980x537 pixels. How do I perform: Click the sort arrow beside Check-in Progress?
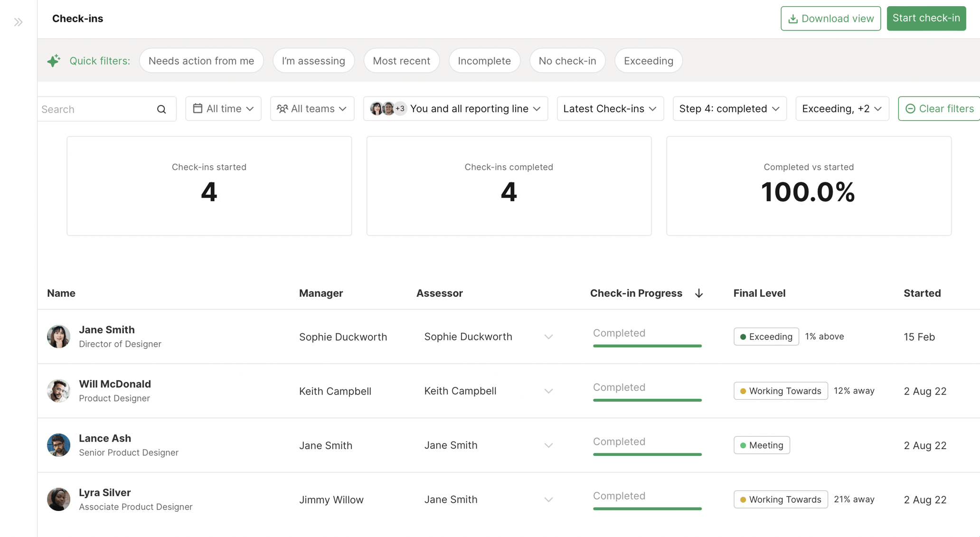[x=698, y=293]
